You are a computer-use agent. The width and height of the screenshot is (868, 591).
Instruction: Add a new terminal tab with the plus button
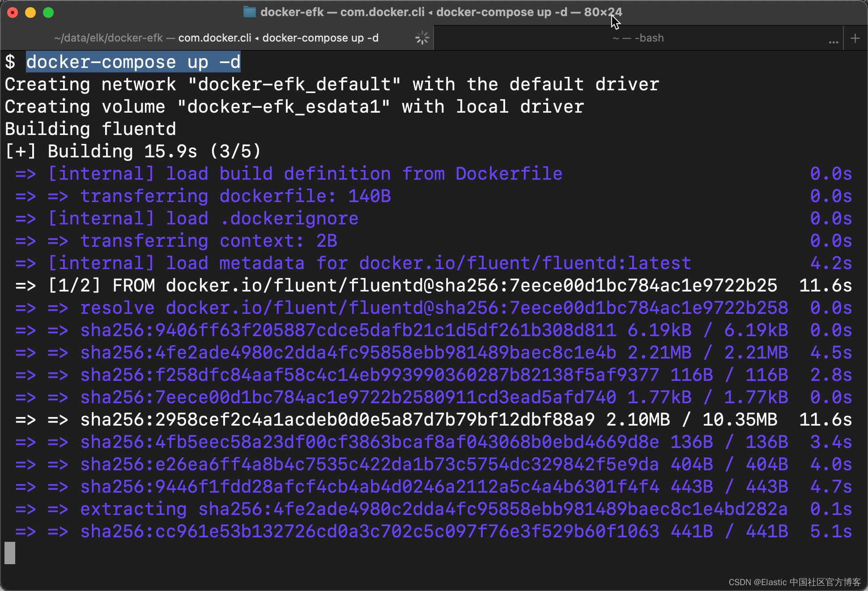click(855, 38)
